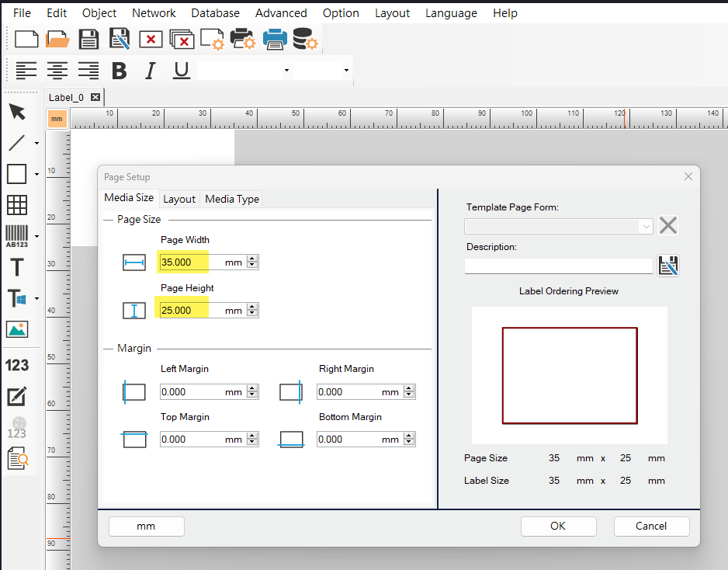Select the table grid tool
Screen dimensions: 728x570
point(16,204)
